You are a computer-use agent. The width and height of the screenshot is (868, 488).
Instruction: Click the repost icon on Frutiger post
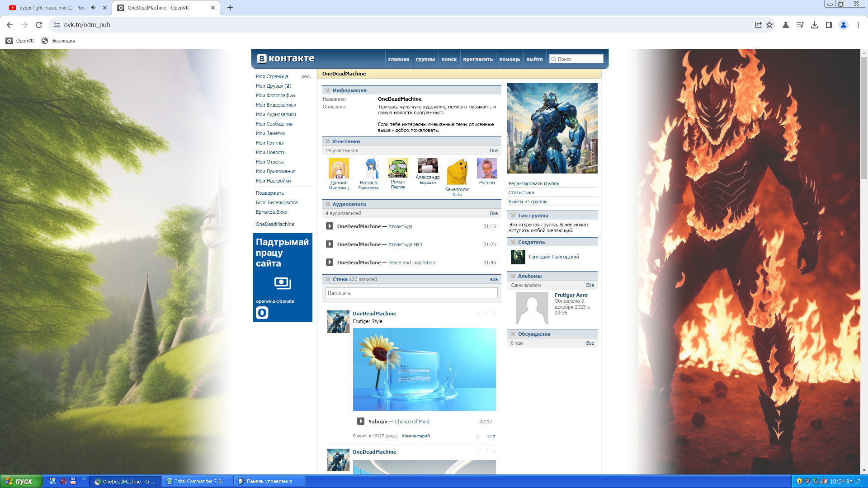click(478, 436)
